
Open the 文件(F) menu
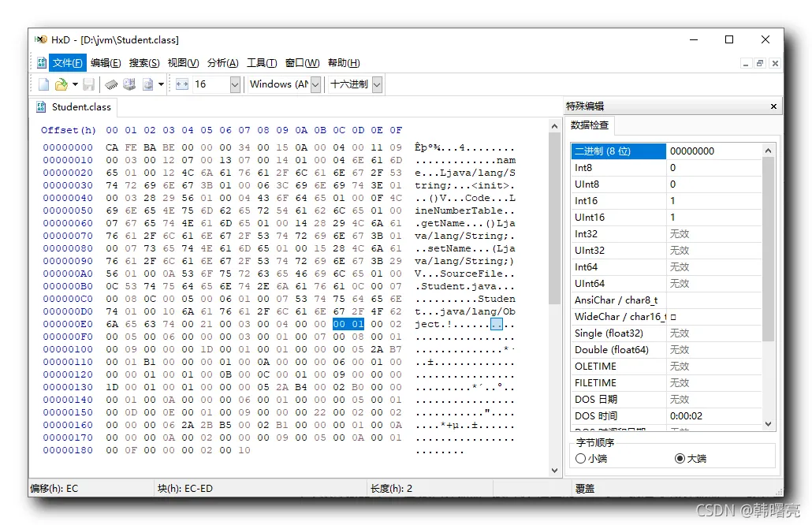pos(67,63)
